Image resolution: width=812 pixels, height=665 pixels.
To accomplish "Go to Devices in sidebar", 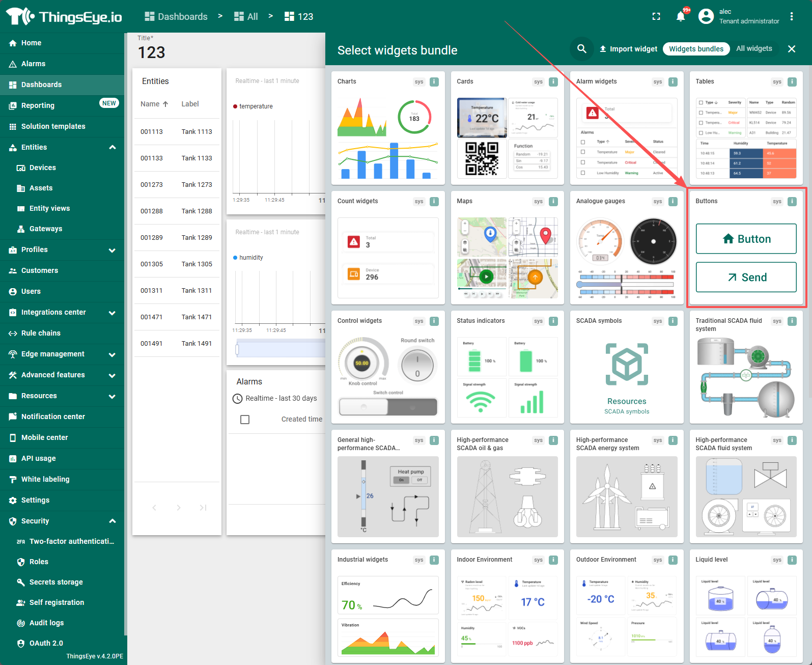I will [42, 168].
